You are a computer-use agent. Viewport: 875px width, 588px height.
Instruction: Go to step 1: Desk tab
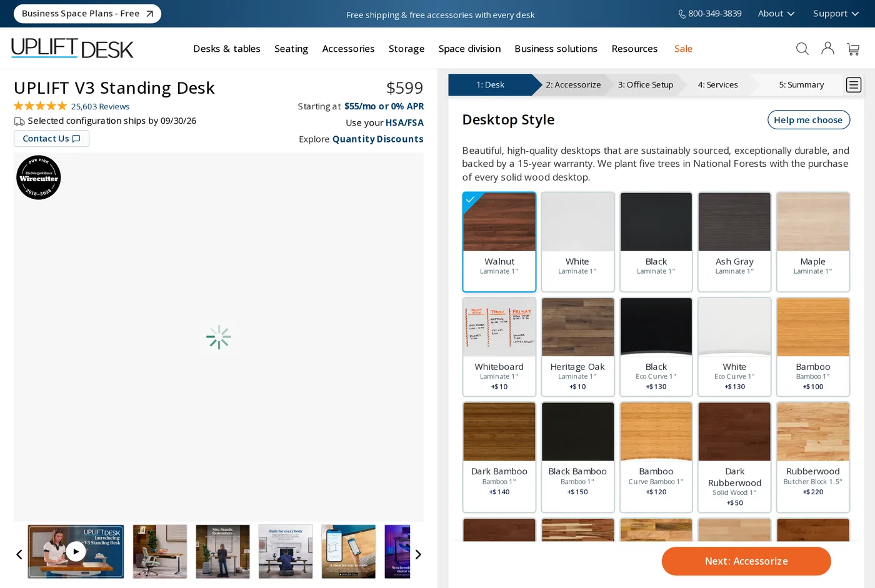point(491,85)
